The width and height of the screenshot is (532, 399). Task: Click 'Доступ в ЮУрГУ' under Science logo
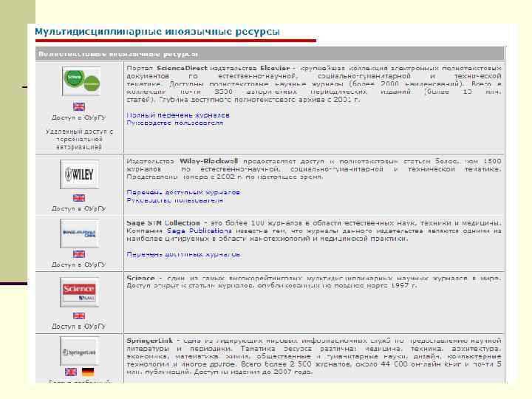click(x=79, y=327)
